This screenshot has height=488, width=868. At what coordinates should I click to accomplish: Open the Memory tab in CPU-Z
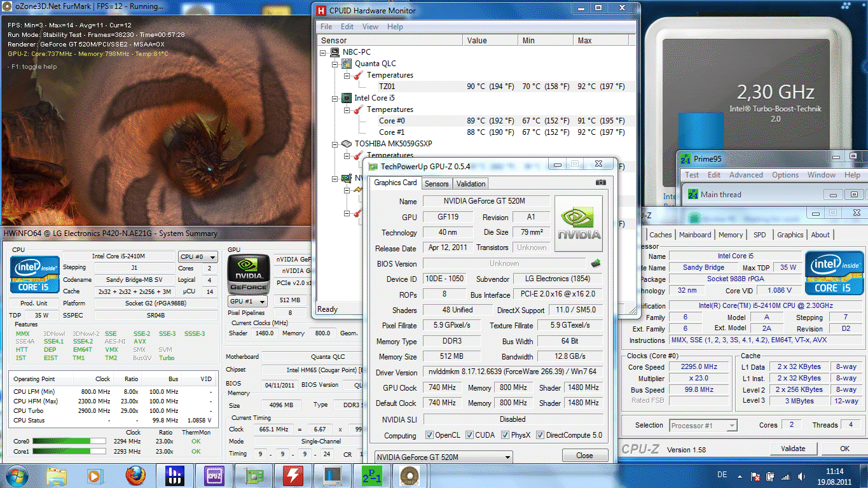[731, 235]
